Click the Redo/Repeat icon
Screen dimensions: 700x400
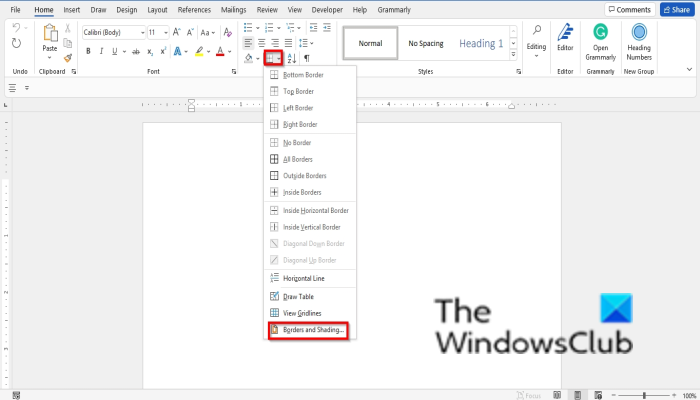(x=16, y=43)
